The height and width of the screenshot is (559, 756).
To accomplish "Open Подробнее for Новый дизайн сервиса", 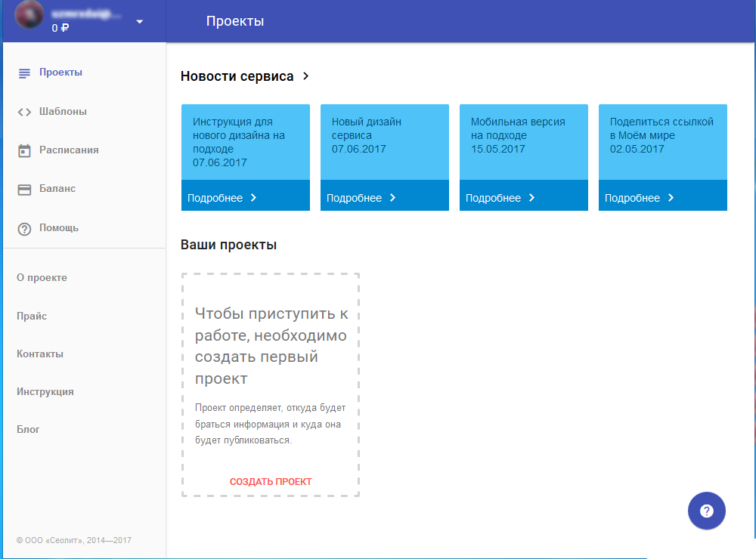I will 361,198.
